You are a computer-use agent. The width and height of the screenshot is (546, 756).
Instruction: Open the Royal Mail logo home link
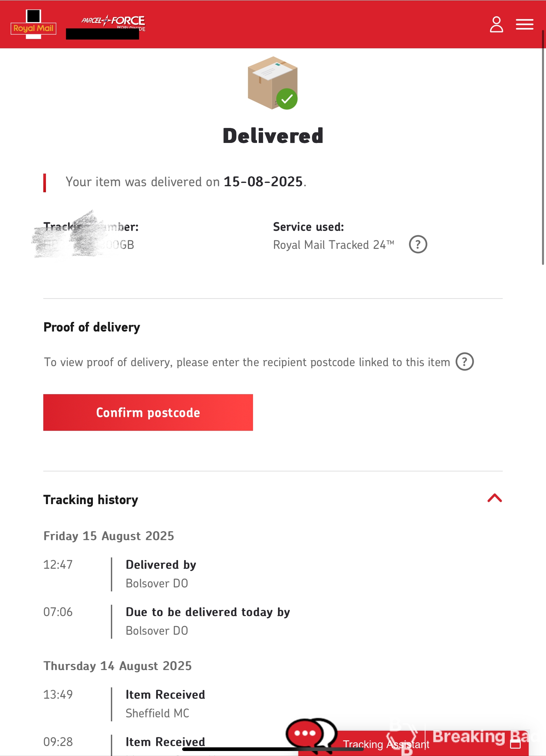click(33, 24)
